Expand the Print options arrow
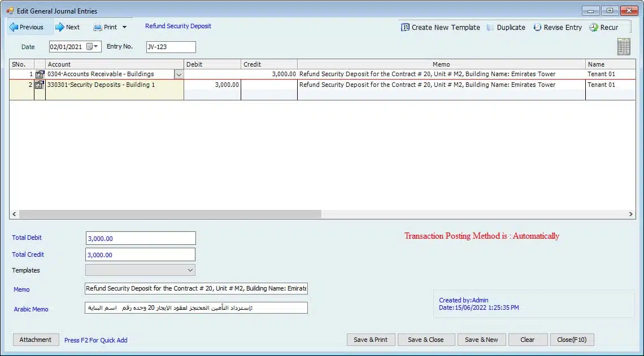 (124, 27)
